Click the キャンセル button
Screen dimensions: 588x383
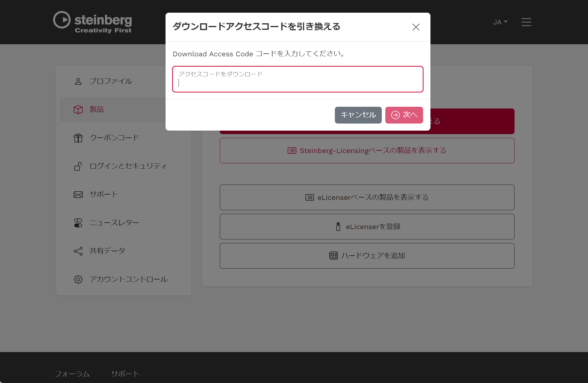(358, 115)
